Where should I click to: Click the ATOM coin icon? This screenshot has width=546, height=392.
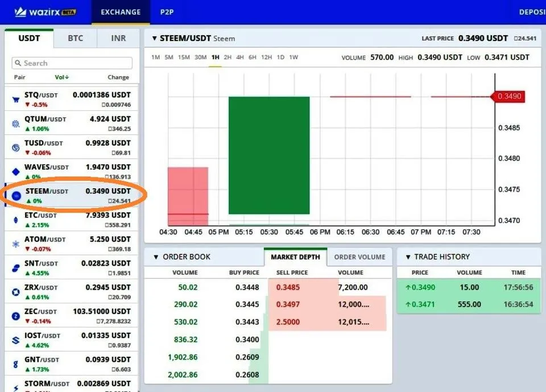pyautogui.click(x=16, y=244)
